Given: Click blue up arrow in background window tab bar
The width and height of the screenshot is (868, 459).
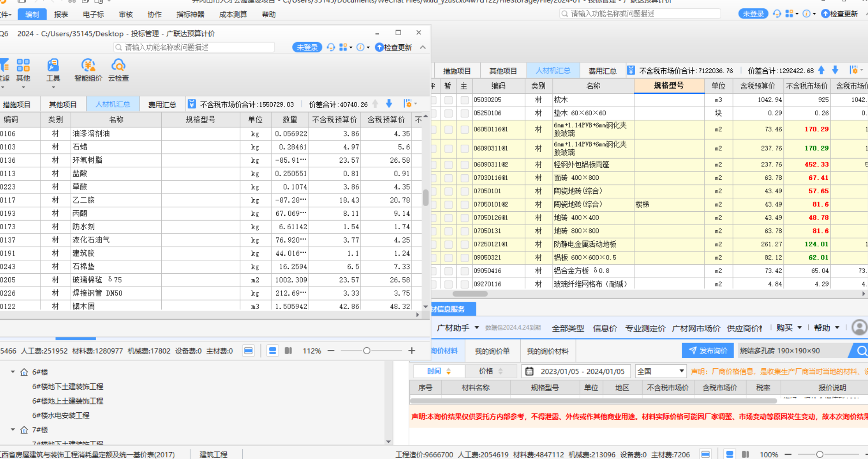Looking at the screenshot, I should click(x=821, y=70).
